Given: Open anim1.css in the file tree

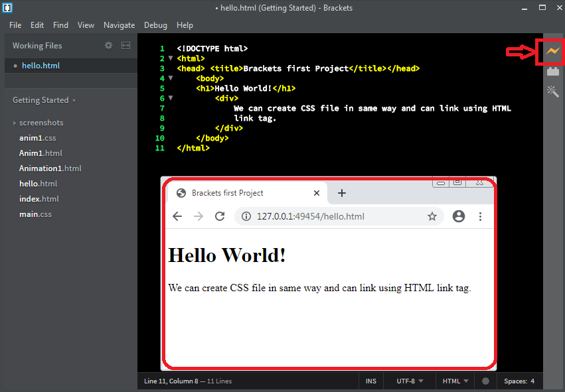Looking at the screenshot, I should pyautogui.click(x=37, y=138).
